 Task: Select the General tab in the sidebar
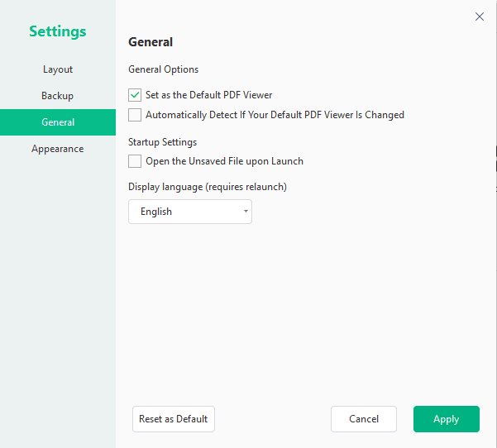click(58, 122)
